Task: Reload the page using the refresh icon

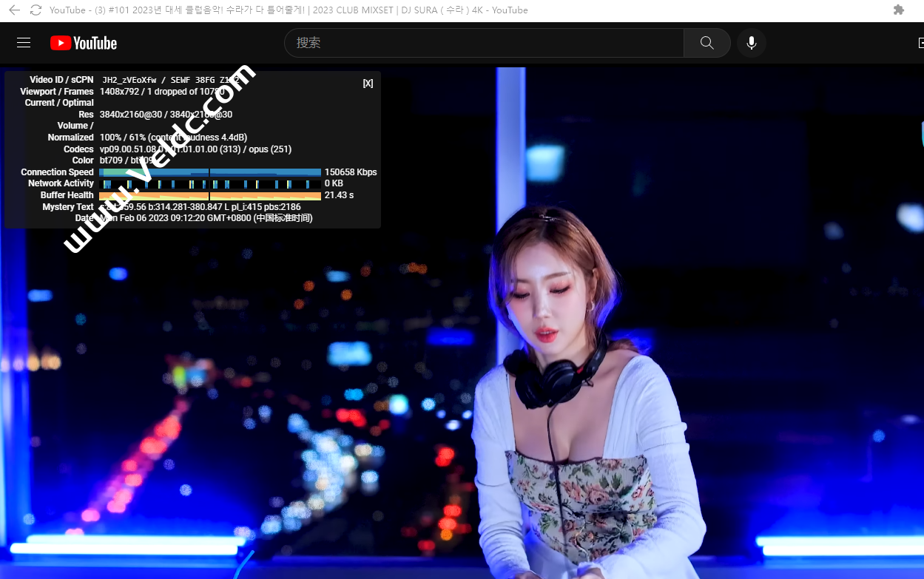Action: tap(36, 10)
